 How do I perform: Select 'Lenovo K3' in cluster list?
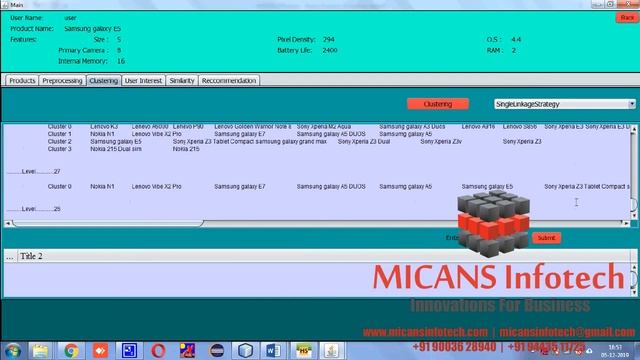pos(104,127)
